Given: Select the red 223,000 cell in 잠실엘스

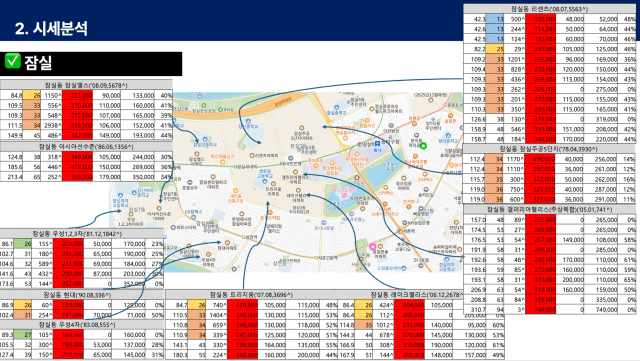Looking at the screenshot, I should pyautogui.click(x=78, y=96).
